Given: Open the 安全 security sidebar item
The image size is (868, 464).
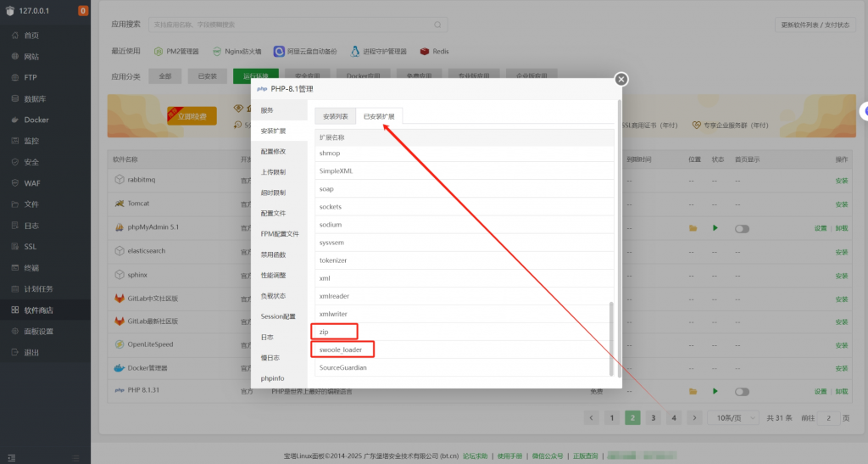Looking at the screenshot, I should 31,162.
